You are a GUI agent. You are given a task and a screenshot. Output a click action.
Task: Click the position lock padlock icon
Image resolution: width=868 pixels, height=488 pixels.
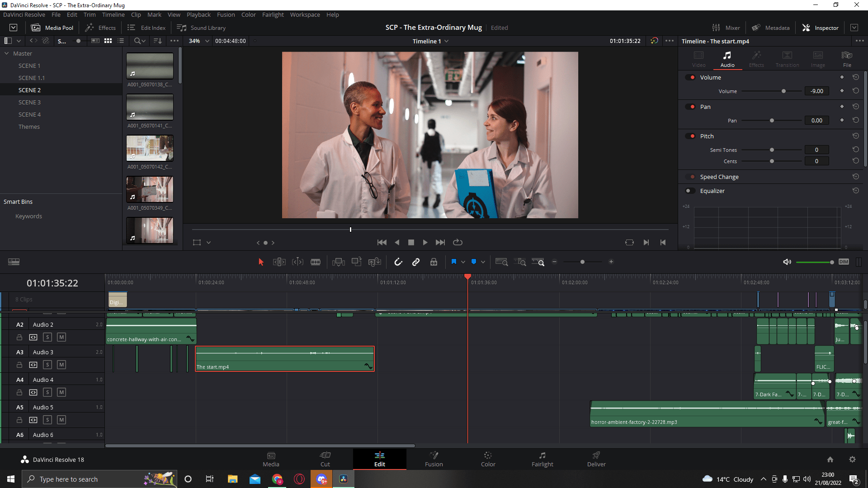[x=434, y=262]
